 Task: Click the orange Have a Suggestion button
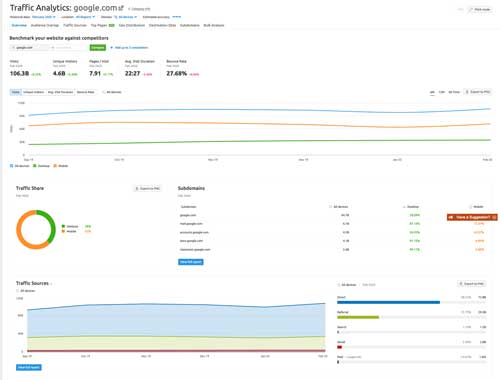pos(472,217)
